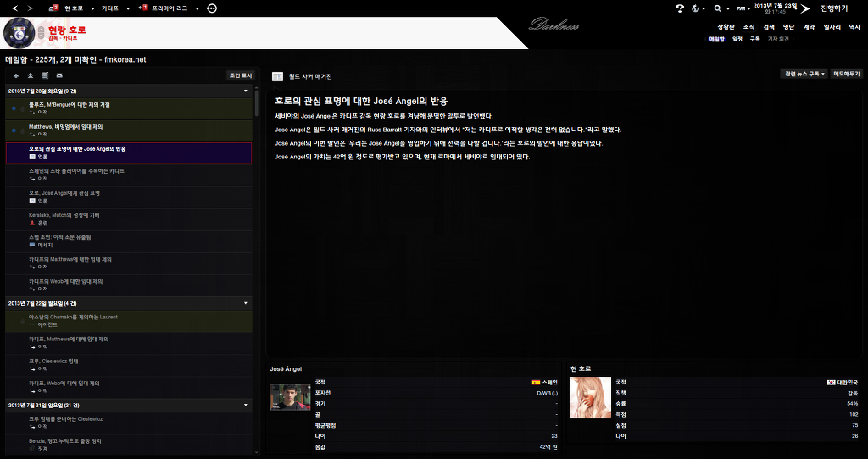Open manager icon with badge 2
The height and width of the screenshot is (459, 868).
click(53, 8)
